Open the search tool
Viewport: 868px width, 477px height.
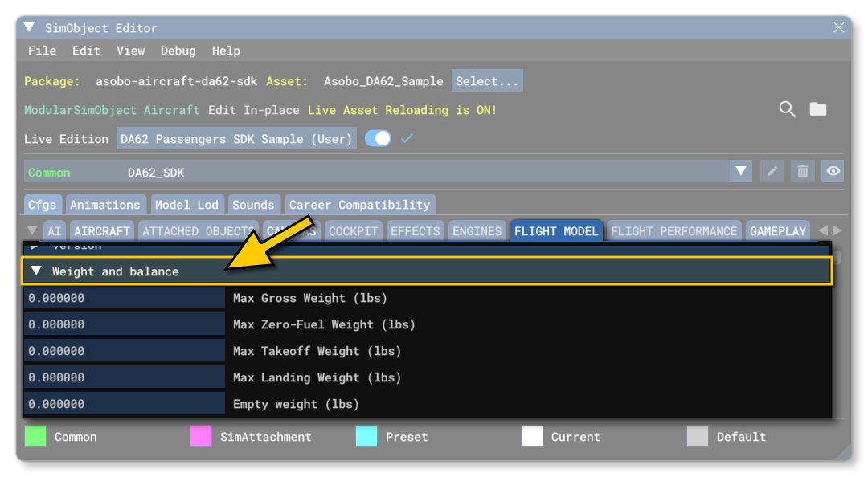click(787, 109)
